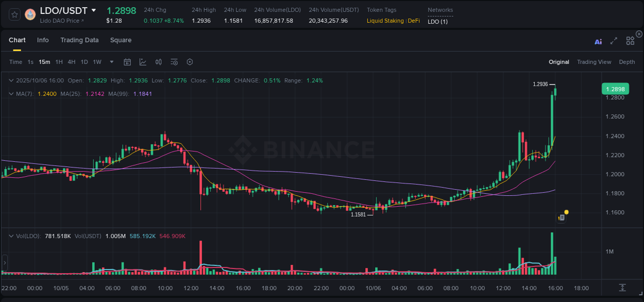Click the green 1.2898 current price label
Screen dimensions: 644x302
click(x=615, y=89)
